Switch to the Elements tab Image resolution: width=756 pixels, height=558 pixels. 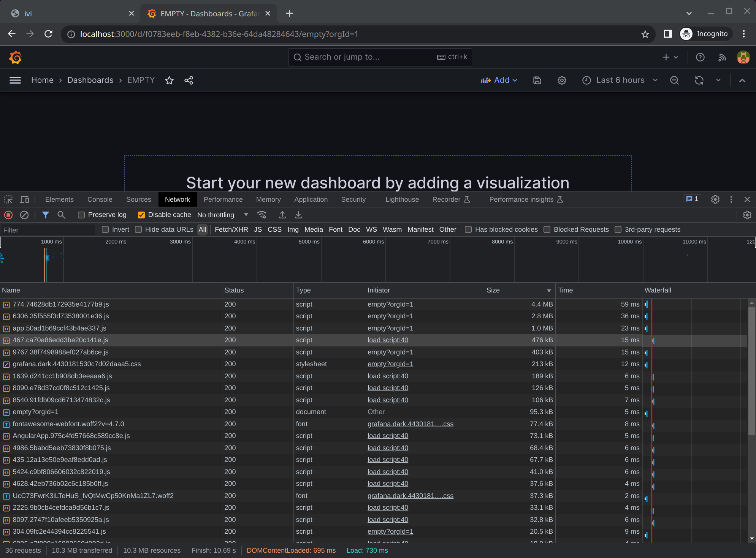tap(59, 199)
